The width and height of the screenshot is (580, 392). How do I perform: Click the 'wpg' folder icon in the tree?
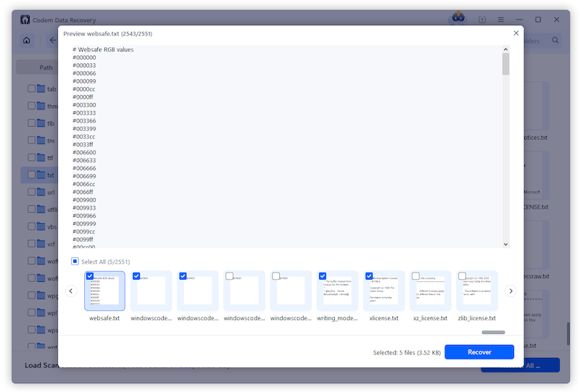pos(41,295)
